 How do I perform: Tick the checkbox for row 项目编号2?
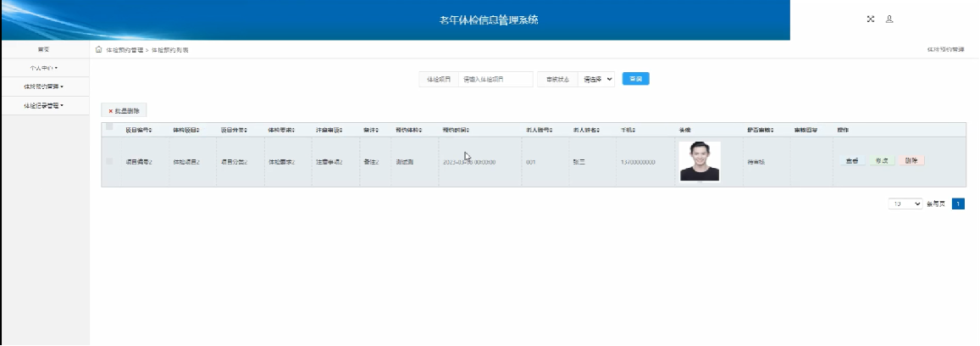click(109, 161)
